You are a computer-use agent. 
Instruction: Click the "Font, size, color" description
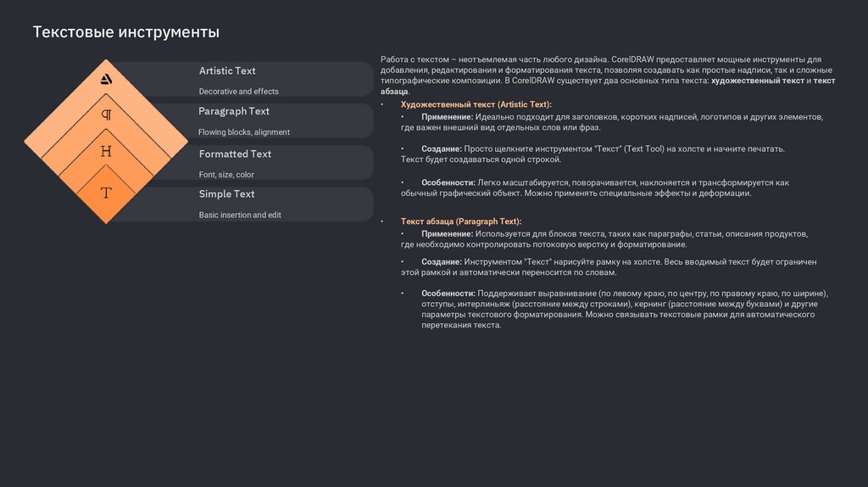tap(226, 175)
